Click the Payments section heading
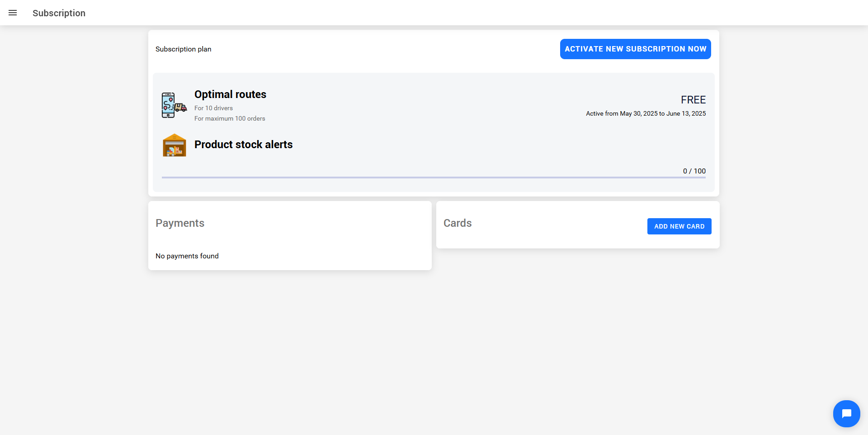The height and width of the screenshot is (435, 868). 180,223
